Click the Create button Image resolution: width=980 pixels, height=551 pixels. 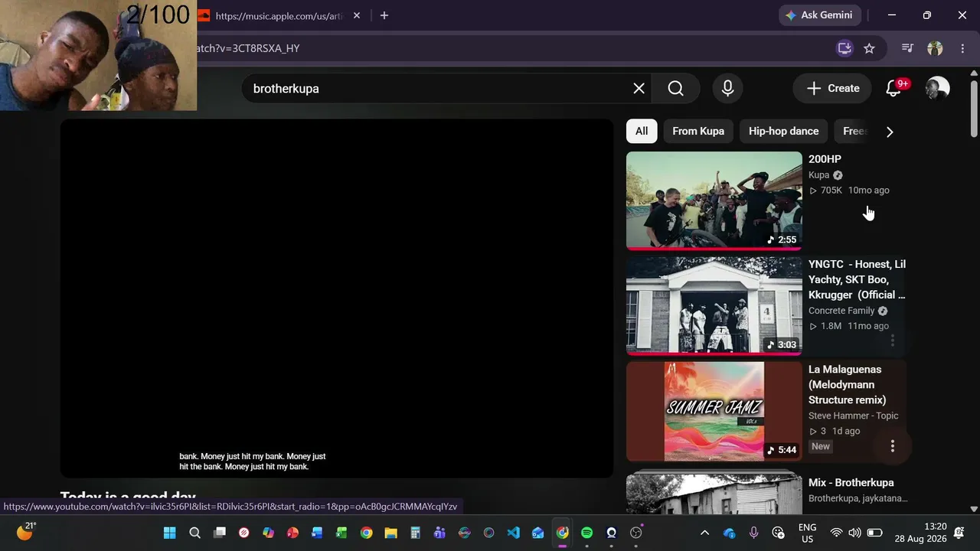point(832,89)
